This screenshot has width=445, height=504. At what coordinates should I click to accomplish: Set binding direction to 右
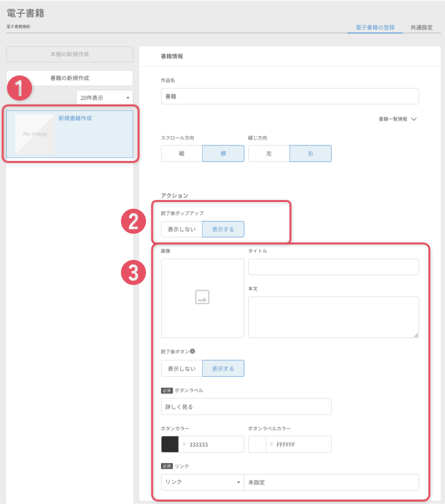pyautogui.click(x=311, y=153)
